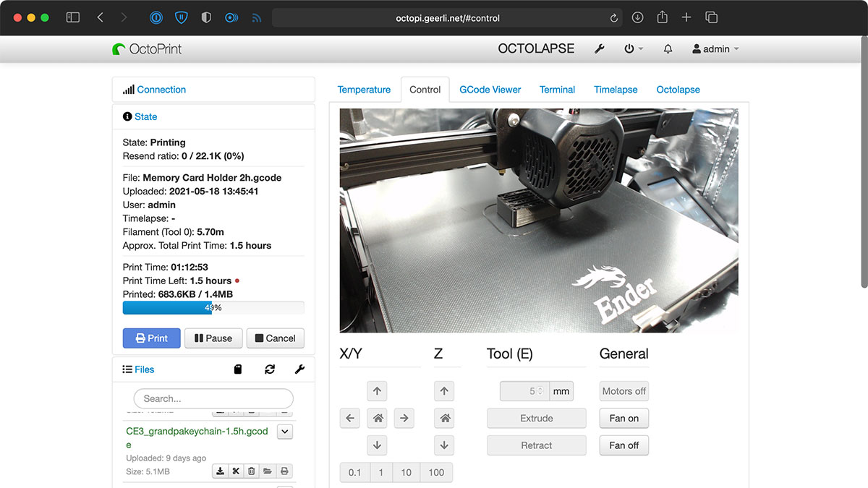Open 1Password extension icon

coord(157,17)
